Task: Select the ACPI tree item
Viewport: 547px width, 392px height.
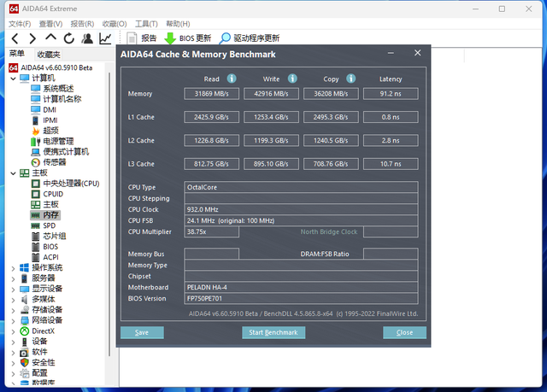Action: 45,257
